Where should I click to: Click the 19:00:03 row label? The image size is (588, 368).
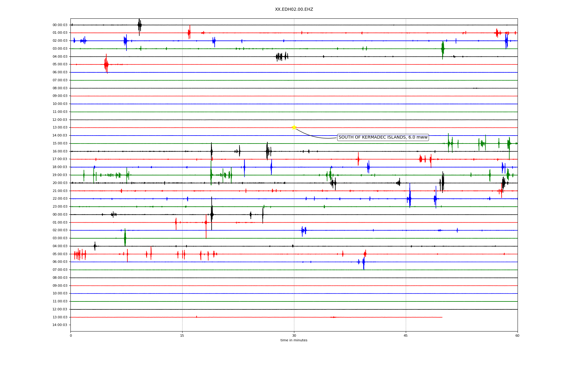[60, 175]
